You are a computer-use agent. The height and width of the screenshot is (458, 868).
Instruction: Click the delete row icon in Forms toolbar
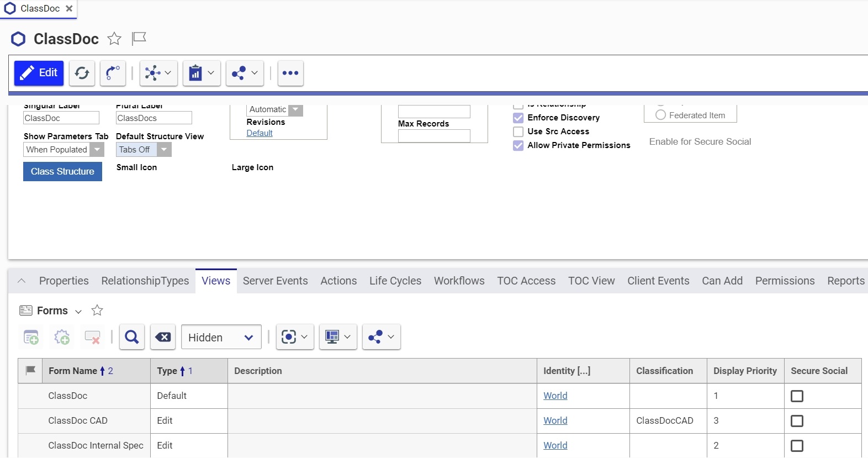coord(92,337)
